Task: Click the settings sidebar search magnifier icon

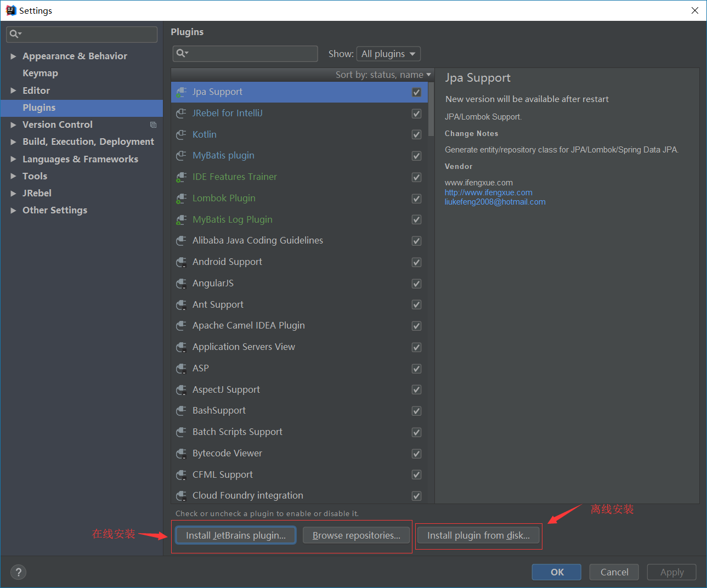Action: 15,34
